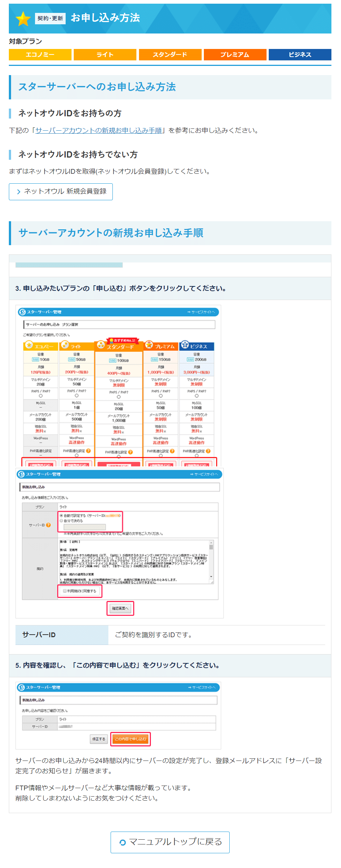
Task: Select the ビジネス plan tab under 対象プラン
Action: coord(300,54)
